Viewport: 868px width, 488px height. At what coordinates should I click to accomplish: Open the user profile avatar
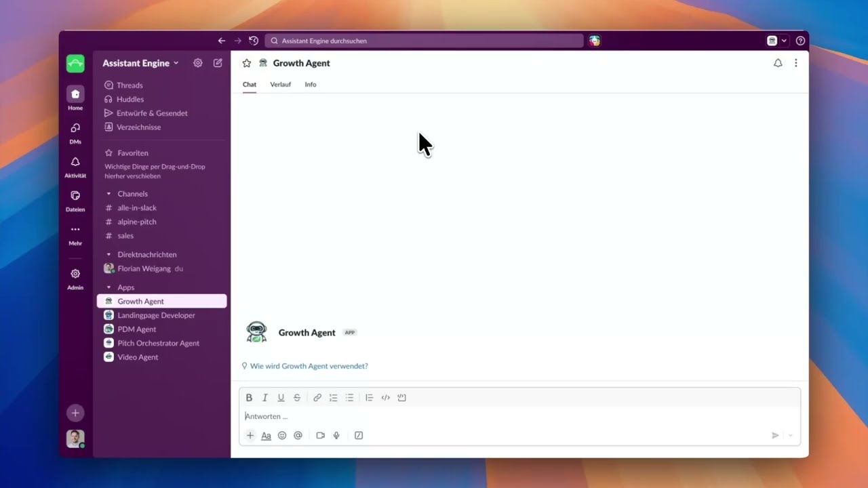click(x=75, y=439)
